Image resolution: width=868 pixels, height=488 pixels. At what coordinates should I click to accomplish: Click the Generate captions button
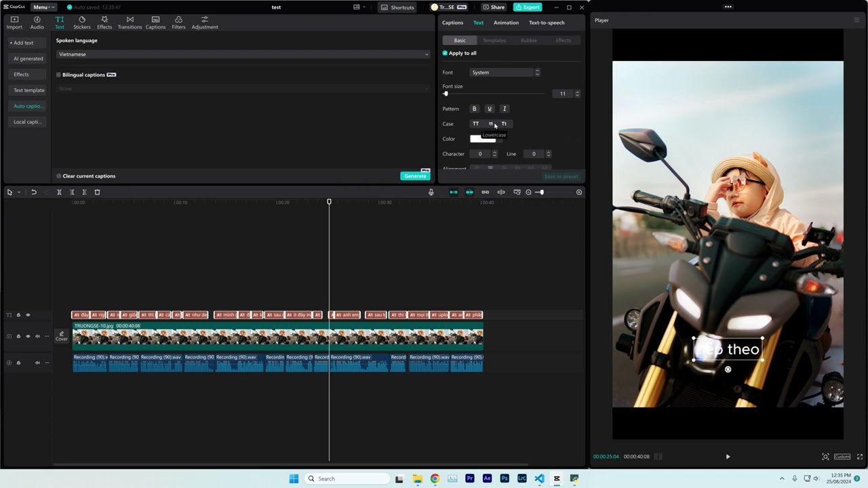(415, 176)
